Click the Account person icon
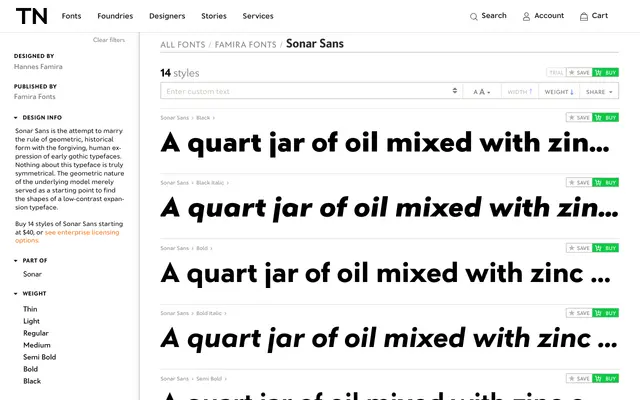 tap(526, 17)
